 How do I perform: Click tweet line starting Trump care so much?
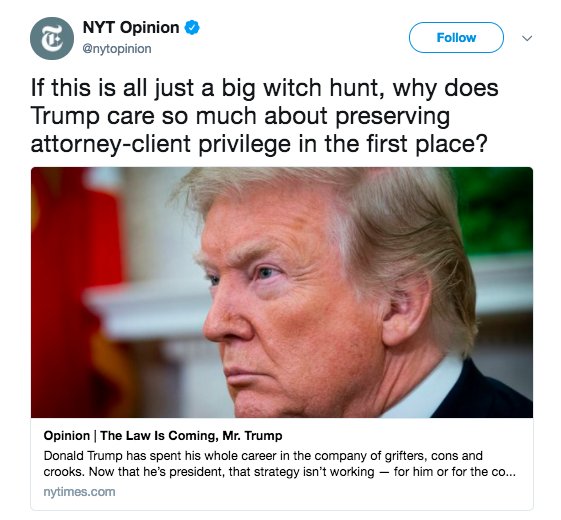(240, 116)
